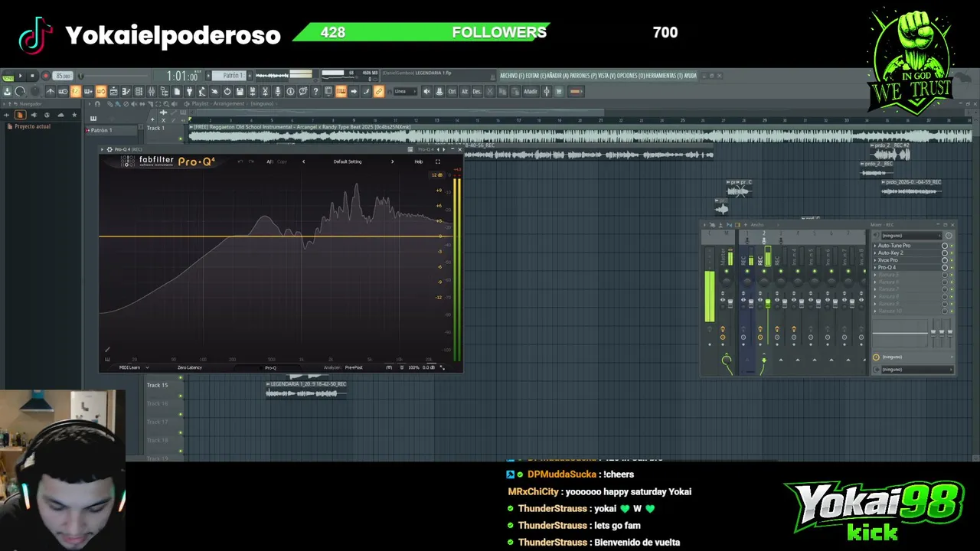This screenshot has height=551, width=980.
Task: Click the Master track volume fader
Action: coord(730,303)
